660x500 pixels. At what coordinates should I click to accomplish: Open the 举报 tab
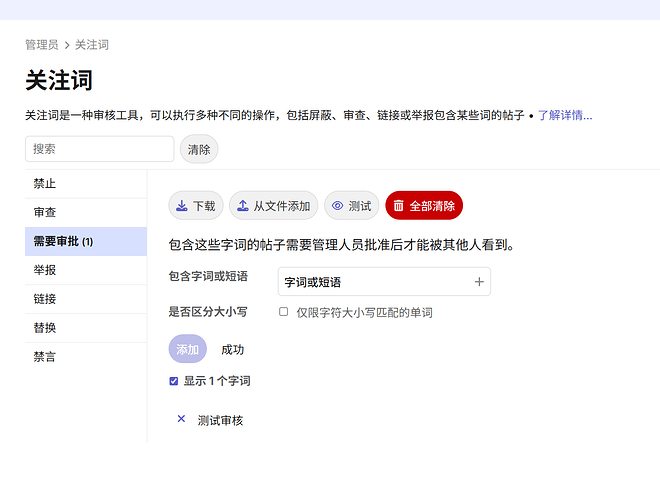pos(86,270)
